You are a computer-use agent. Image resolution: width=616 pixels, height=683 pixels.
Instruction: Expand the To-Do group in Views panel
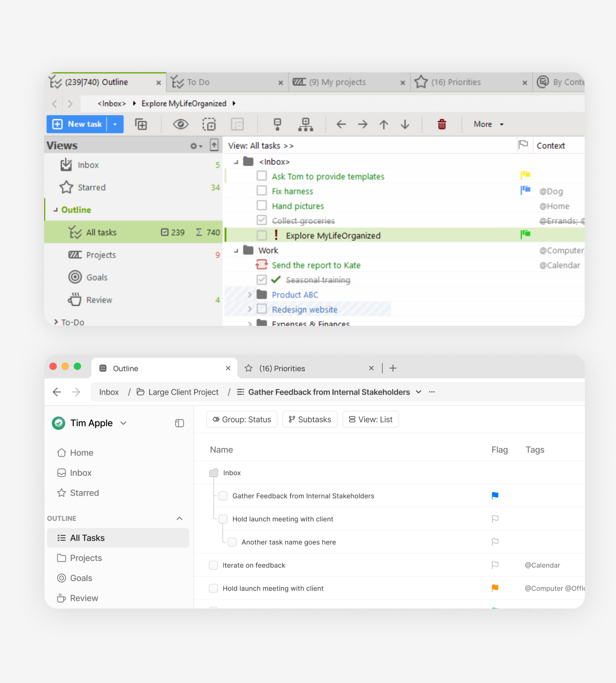pos(56,322)
